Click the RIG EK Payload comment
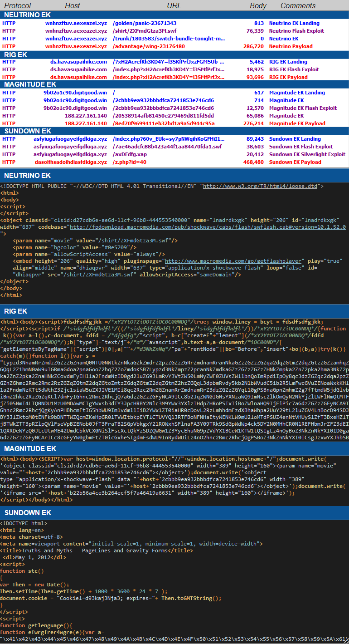 point(288,77)
